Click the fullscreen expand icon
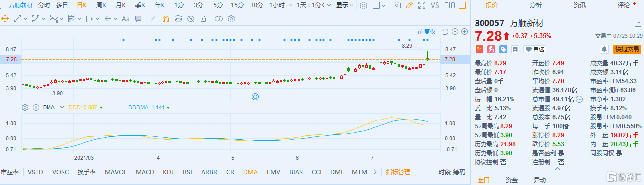Screen dimensions: 644x185 point(422,5)
